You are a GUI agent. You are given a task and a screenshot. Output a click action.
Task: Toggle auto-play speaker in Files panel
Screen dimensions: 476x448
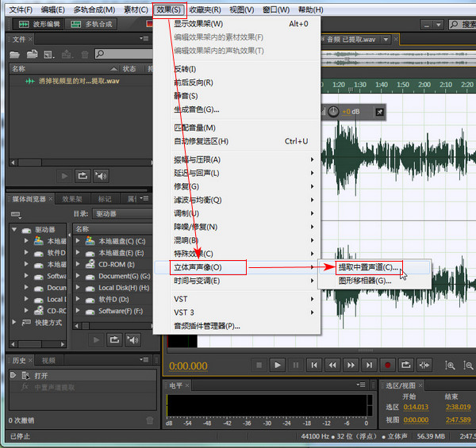click(101, 176)
